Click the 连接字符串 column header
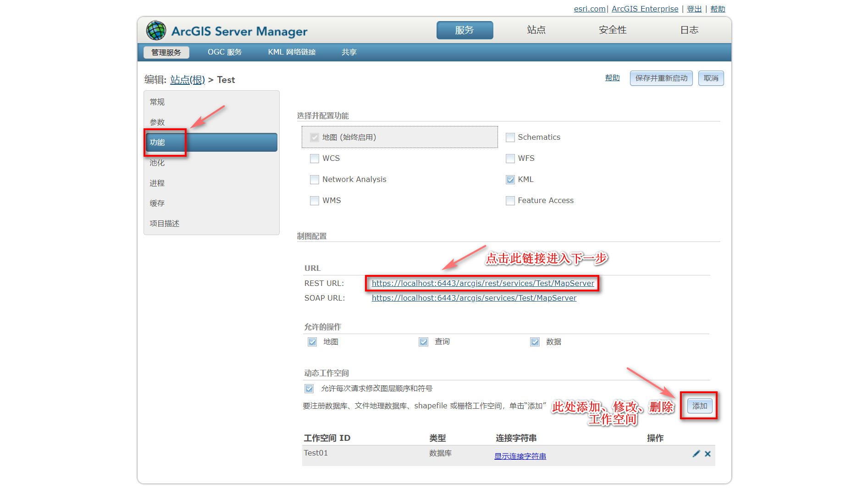The image size is (868, 494). point(516,438)
